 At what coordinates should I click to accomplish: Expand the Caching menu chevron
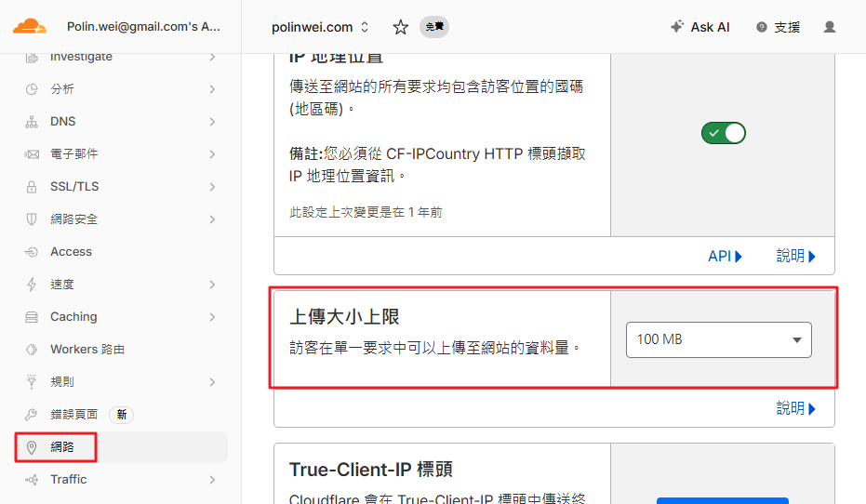click(212, 317)
